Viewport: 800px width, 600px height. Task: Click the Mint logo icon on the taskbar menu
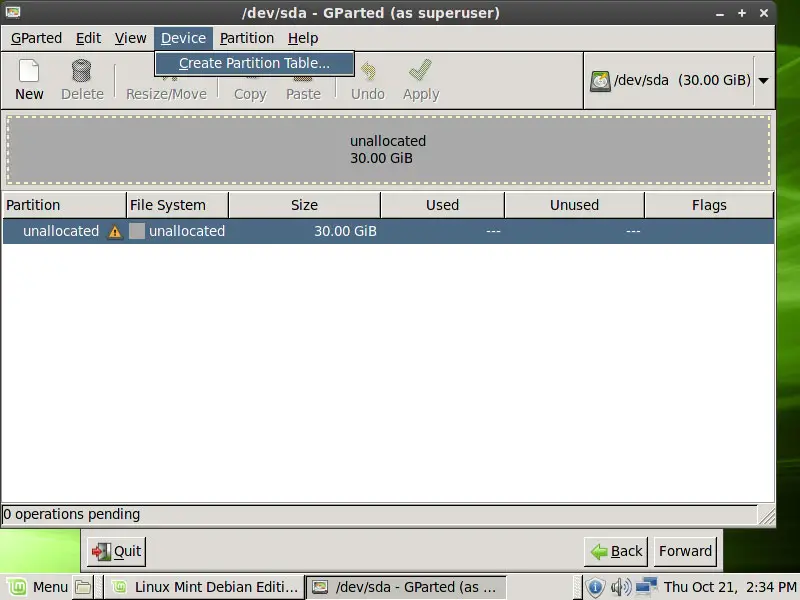click(17, 587)
